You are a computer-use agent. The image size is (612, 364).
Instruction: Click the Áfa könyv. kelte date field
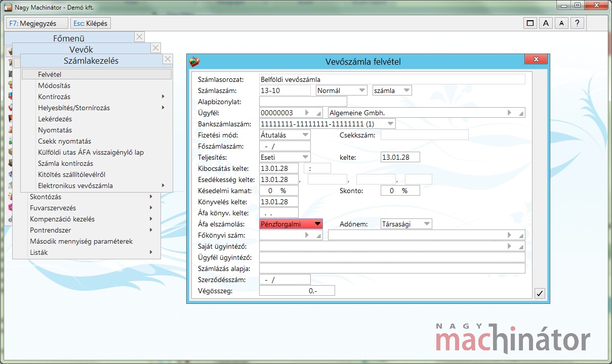pos(279,213)
